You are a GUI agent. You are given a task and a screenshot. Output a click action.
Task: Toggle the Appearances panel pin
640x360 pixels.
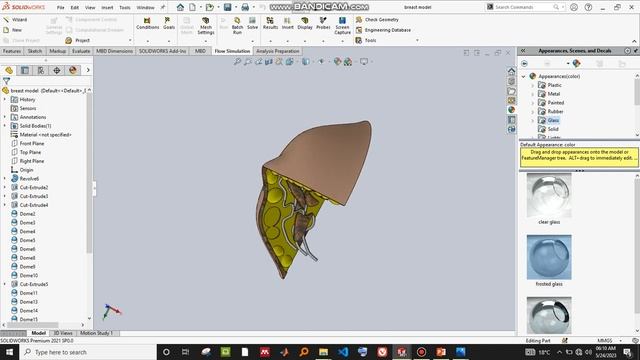(x=636, y=51)
